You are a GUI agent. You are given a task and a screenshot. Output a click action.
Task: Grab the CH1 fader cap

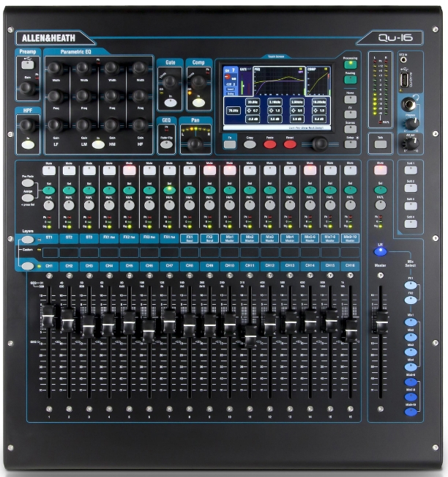48,317
